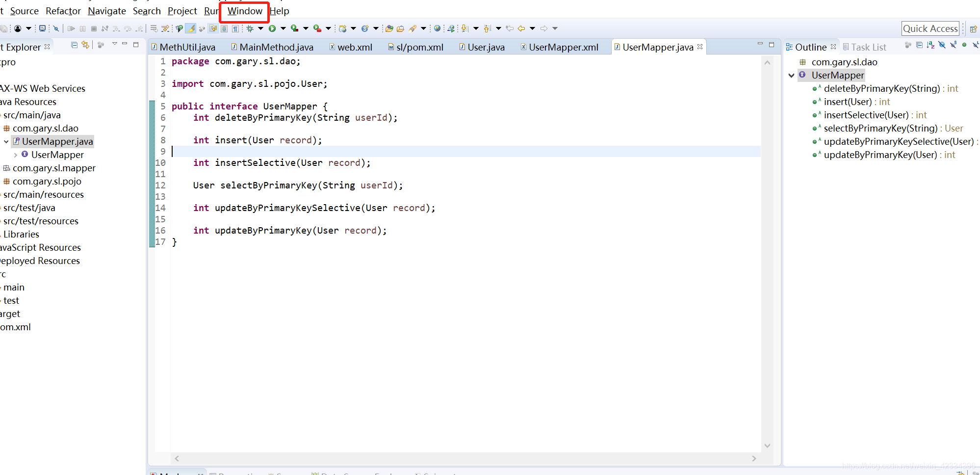Collapse the UserMapper.java tree node
The width and height of the screenshot is (980, 475).
point(6,142)
